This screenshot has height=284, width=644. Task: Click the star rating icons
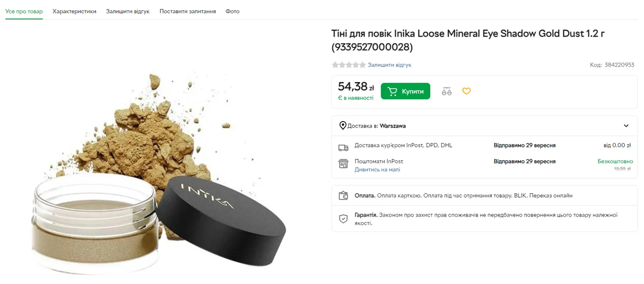click(349, 65)
